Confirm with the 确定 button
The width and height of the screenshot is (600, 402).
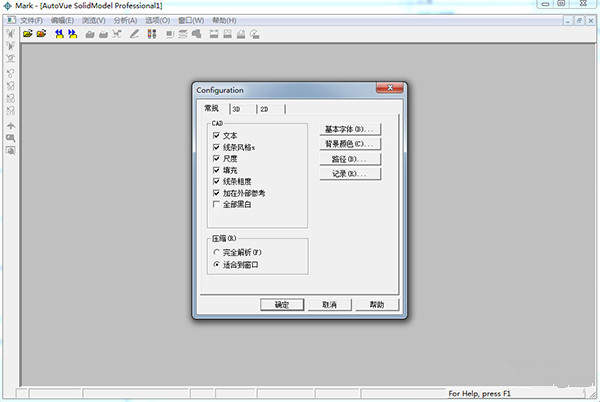(x=282, y=305)
